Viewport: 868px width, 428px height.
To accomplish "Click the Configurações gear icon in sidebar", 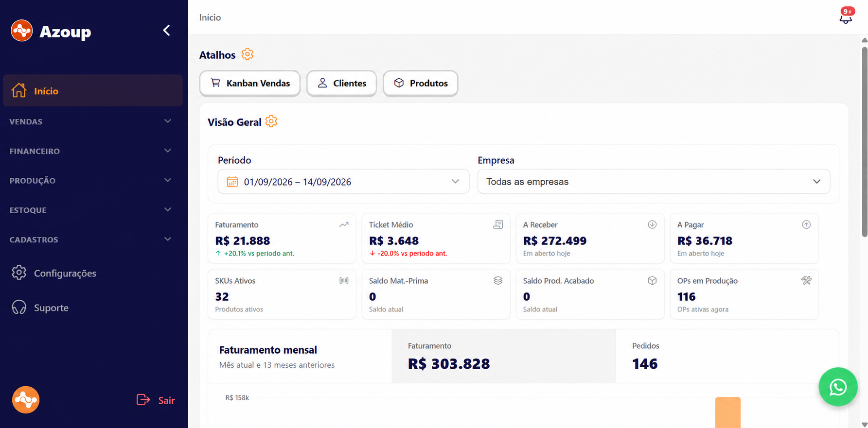I will click(19, 273).
